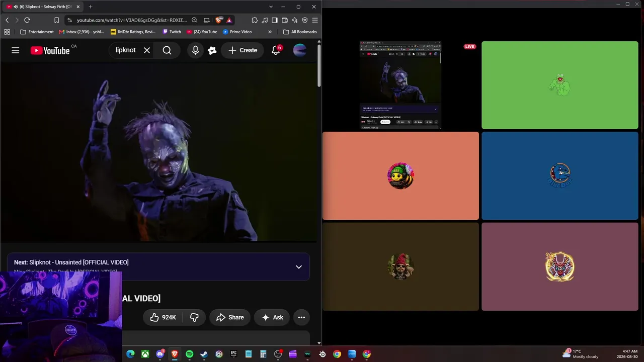Open Microsoft Edge from the taskbar

click(130, 354)
